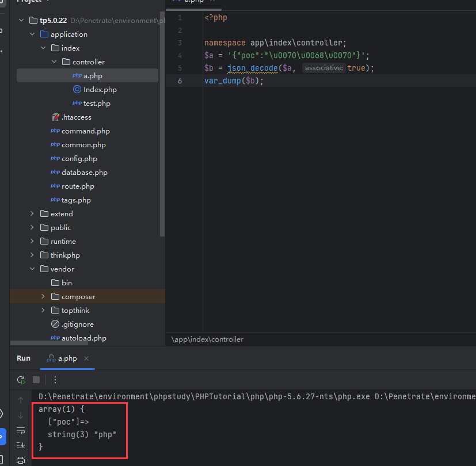
Task: Click the Index.php class icon
Action: [77, 89]
